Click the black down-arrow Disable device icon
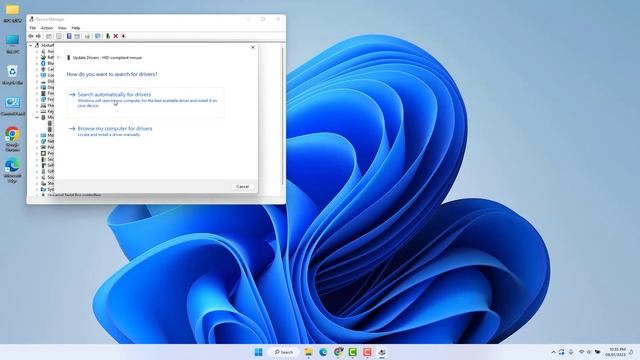 123,36
